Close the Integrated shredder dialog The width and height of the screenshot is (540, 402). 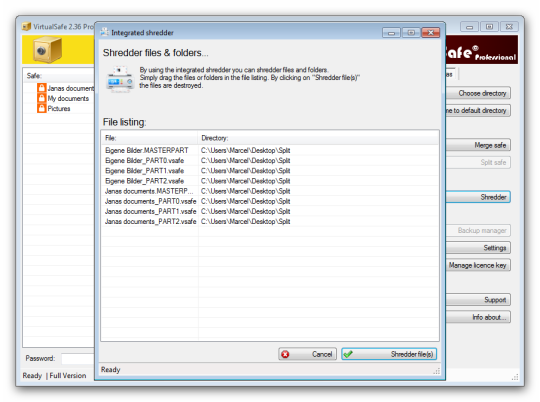click(430, 33)
